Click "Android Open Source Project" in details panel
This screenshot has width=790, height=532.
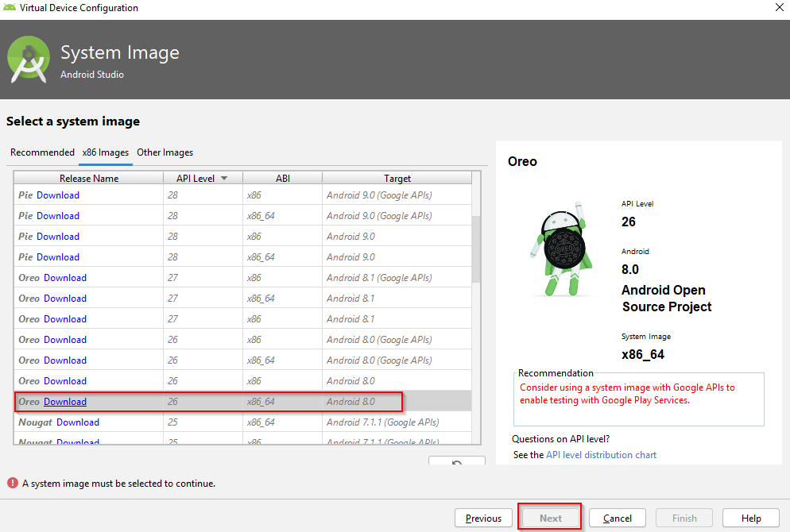(667, 299)
